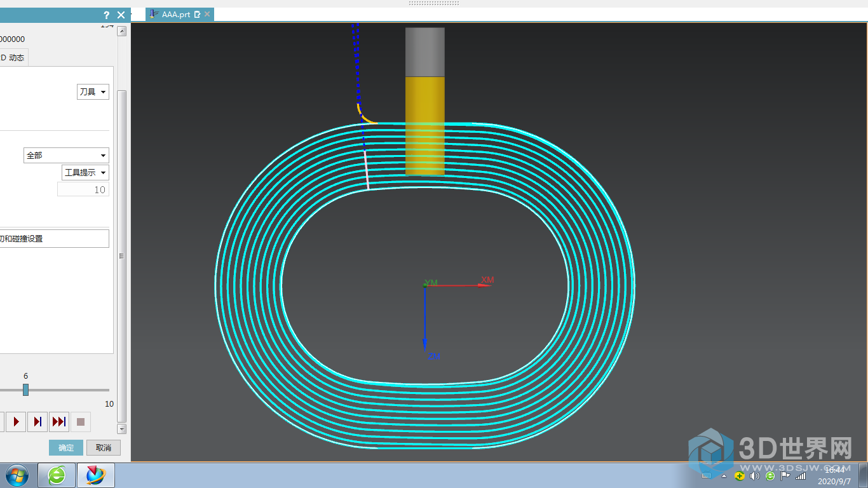
Task: Click the detach icon on AAA.prt tab
Action: pyautogui.click(x=197, y=14)
